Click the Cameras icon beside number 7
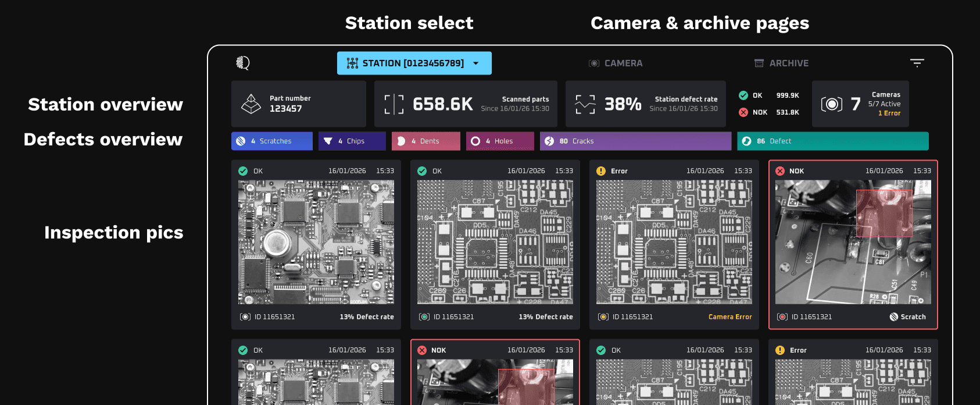The image size is (980, 405). point(832,104)
